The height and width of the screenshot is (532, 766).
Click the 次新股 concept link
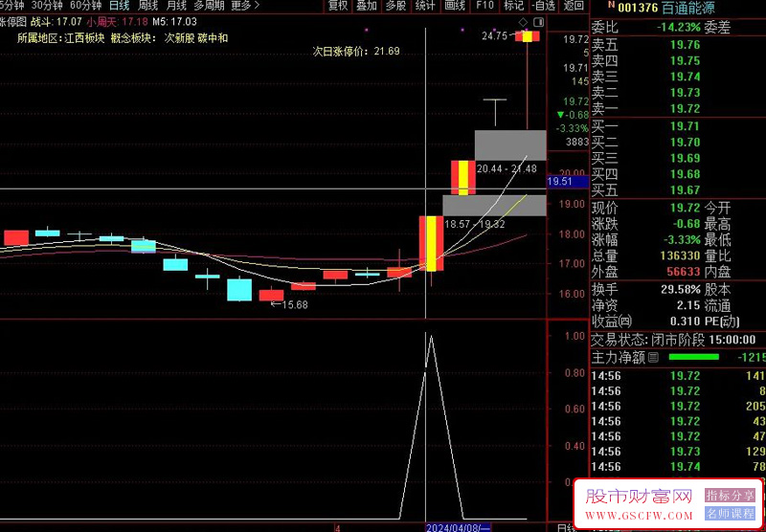pos(179,38)
